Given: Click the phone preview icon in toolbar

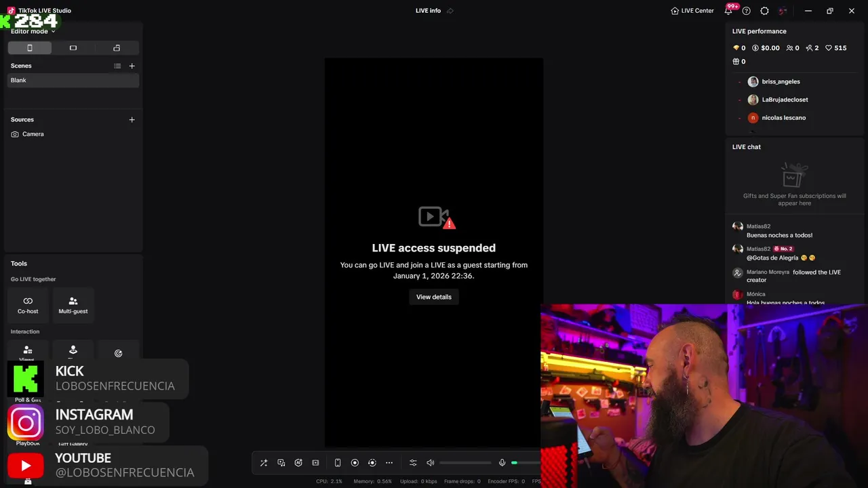Looking at the screenshot, I should click(338, 463).
